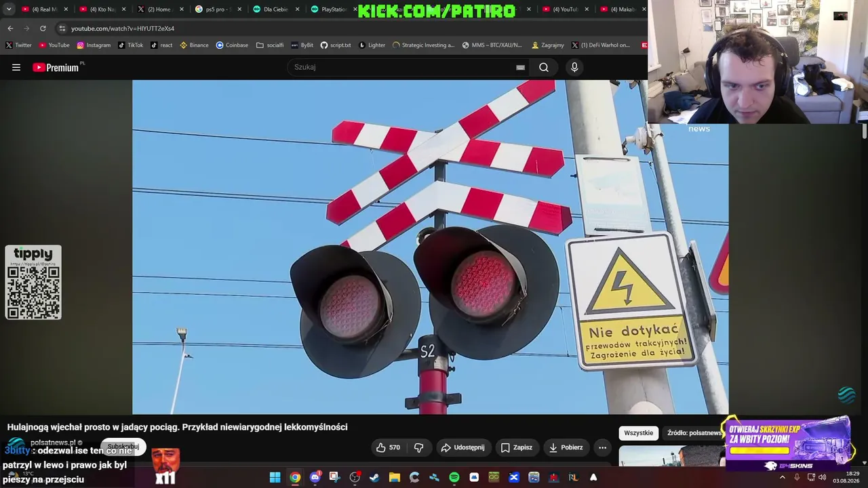Open the TikTok bookmark
Image resolution: width=868 pixels, height=488 pixels.
pos(131,45)
